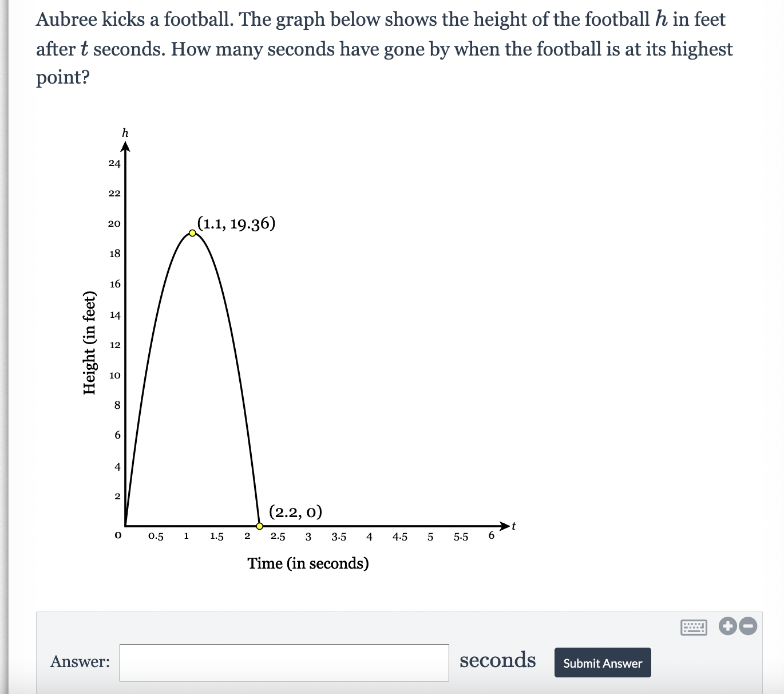This screenshot has width=784, height=694.
Task: Click the 24 tick label on the h-axis
Action: 114,163
